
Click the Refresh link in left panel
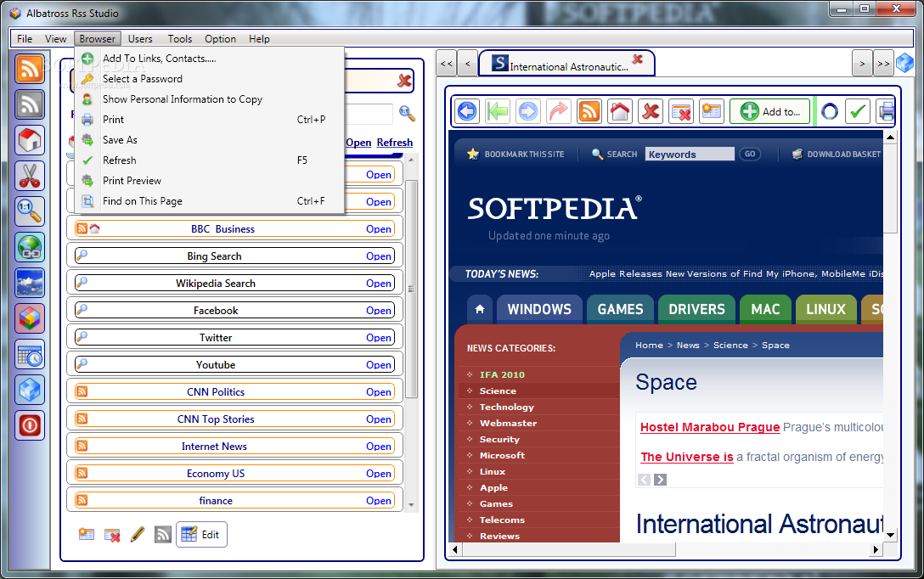pyautogui.click(x=394, y=143)
